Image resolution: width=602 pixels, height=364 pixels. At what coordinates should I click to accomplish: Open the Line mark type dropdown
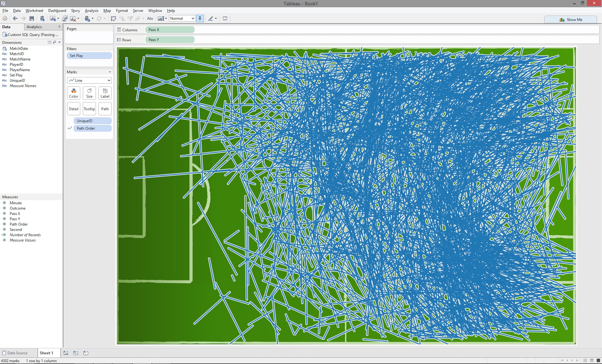click(89, 80)
